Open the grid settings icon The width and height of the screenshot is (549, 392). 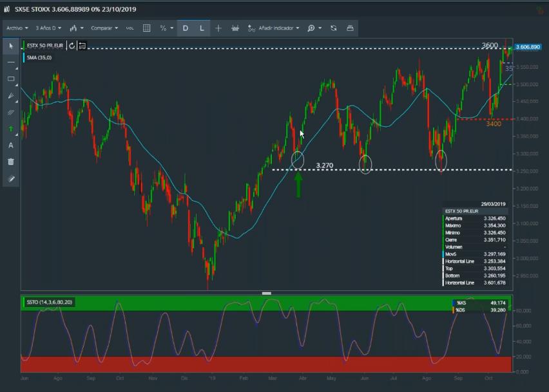[x=146, y=28]
